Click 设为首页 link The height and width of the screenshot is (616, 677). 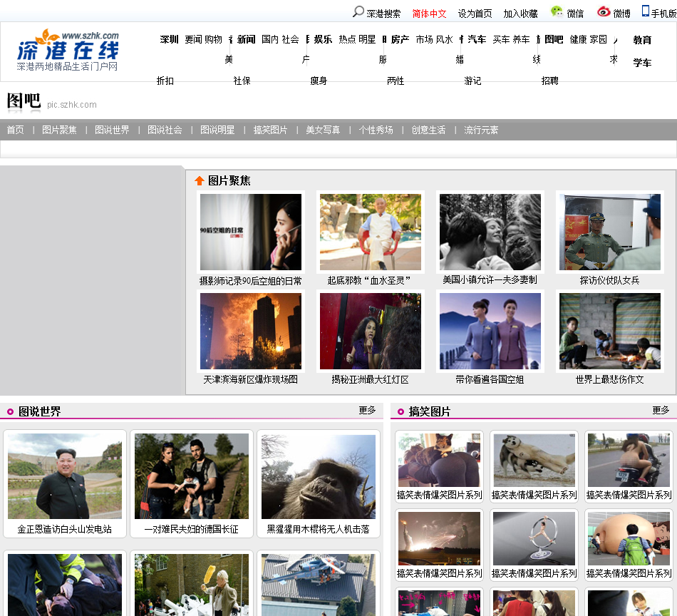[475, 14]
